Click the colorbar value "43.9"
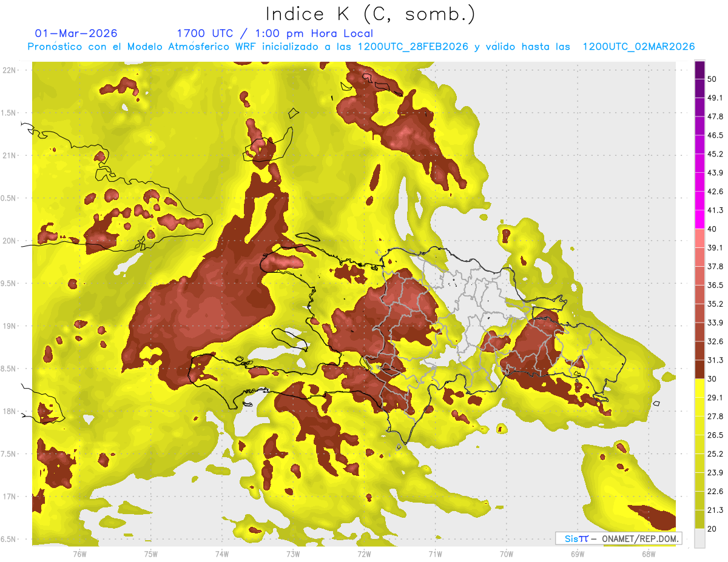The image size is (728, 562). (x=715, y=172)
